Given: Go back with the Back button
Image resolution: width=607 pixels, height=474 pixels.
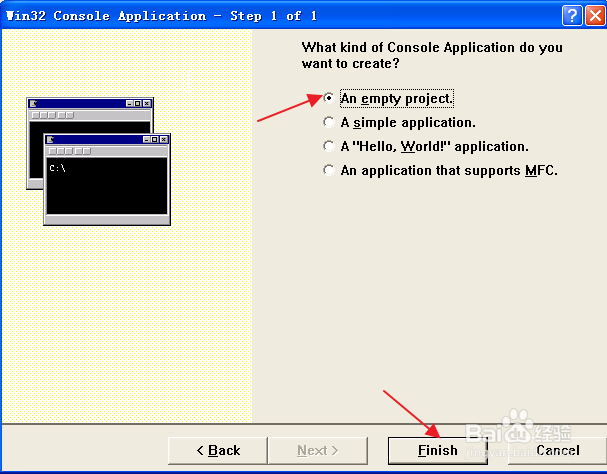Looking at the screenshot, I should (218, 450).
